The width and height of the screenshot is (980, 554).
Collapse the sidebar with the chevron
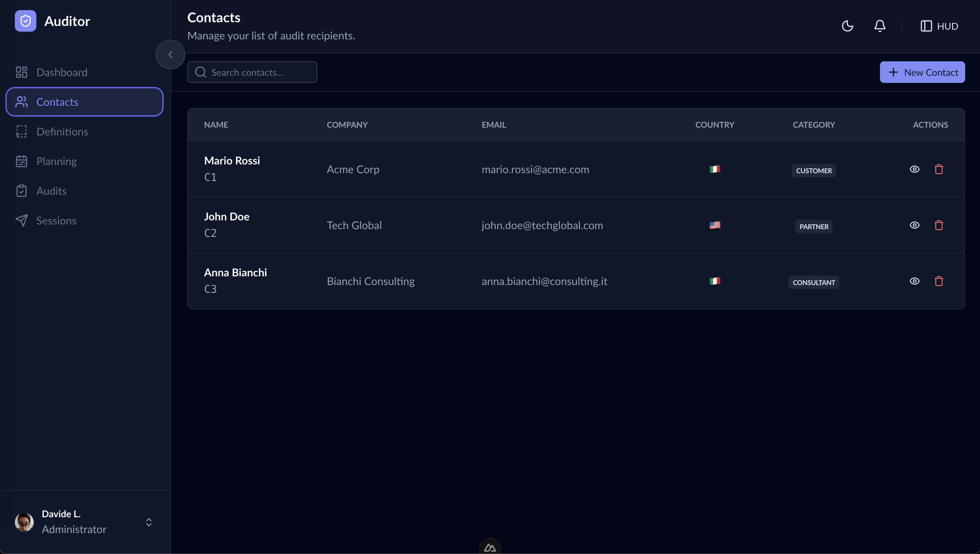170,54
